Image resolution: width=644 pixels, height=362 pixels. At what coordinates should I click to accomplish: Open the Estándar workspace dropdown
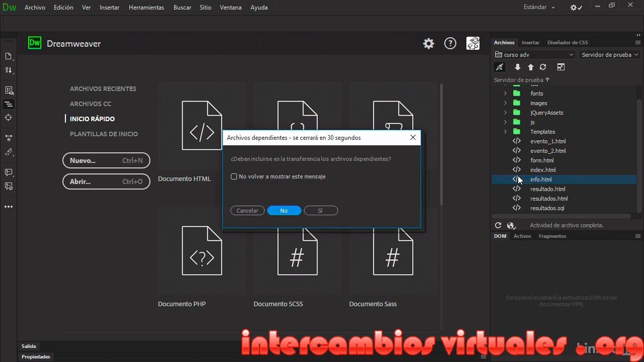[539, 8]
